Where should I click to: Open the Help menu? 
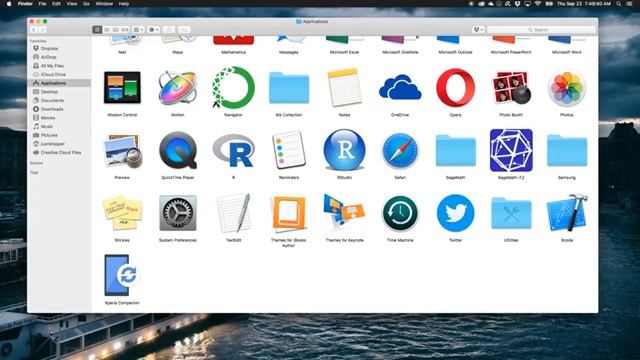coord(124,4)
